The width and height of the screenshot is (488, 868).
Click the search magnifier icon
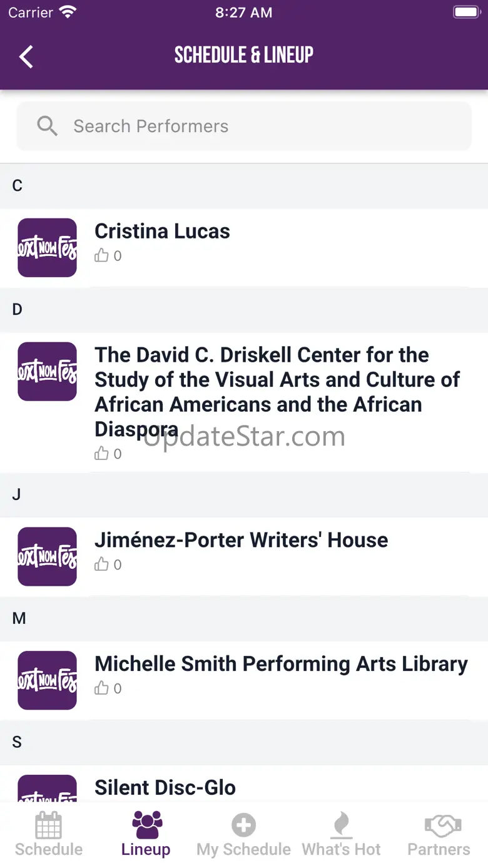point(47,126)
